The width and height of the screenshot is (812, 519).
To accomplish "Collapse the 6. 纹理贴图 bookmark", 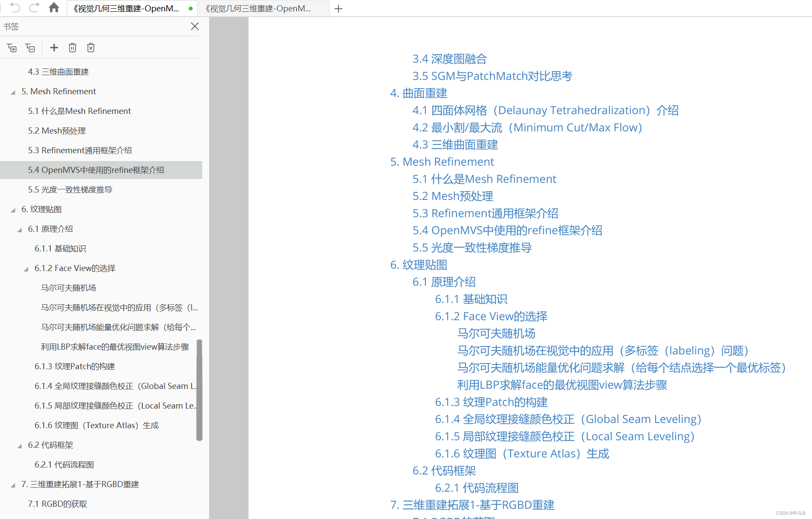I will pos(13,210).
